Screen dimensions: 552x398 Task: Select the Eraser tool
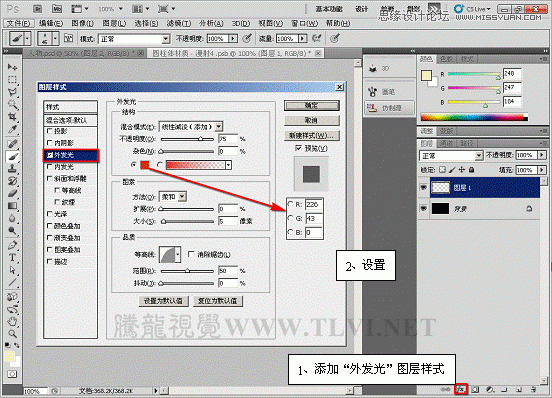tap(12, 194)
